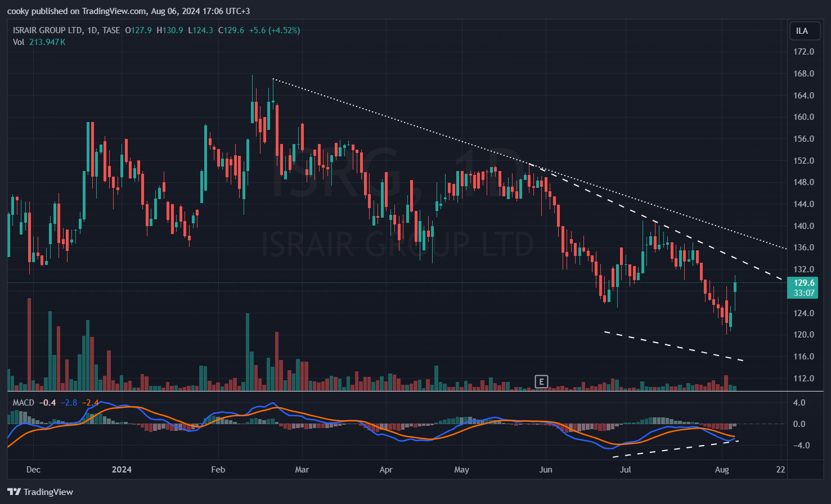
Task: Click the 112.0 price axis label
Action: click(x=803, y=379)
